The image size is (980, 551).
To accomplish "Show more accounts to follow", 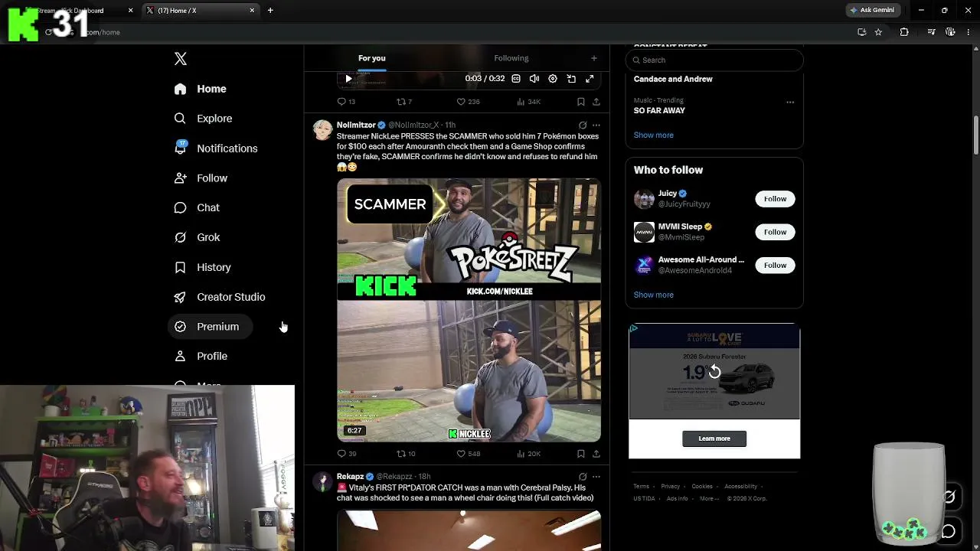I will 653,295.
